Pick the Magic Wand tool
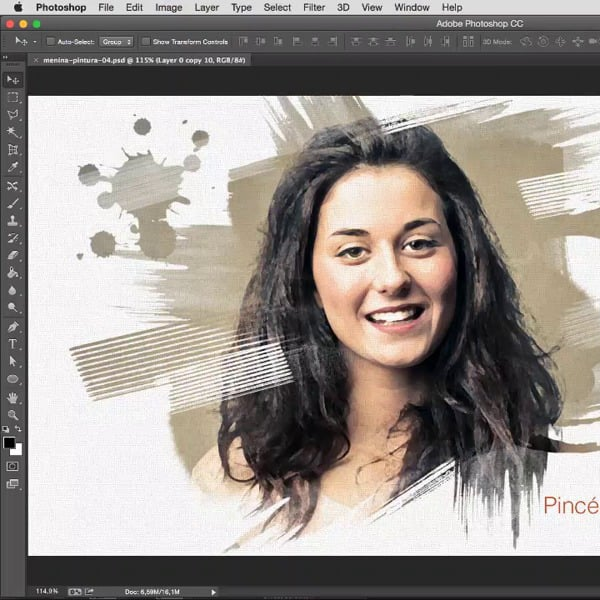This screenshot has width=600, height=600. (13, 132)
